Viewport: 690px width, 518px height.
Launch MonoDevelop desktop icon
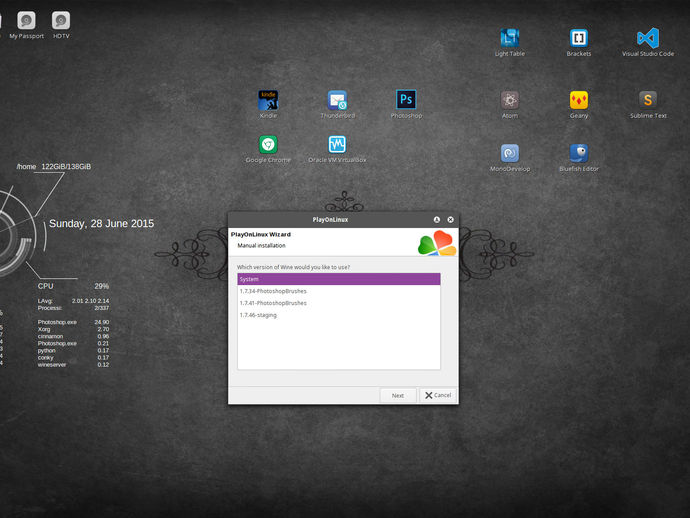click(x=510, y=153)
